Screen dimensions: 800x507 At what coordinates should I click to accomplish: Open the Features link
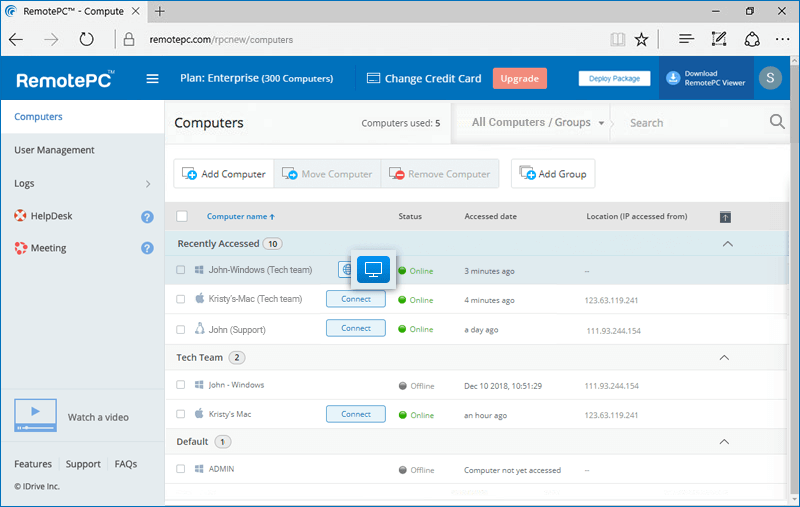tap(33, 464)
